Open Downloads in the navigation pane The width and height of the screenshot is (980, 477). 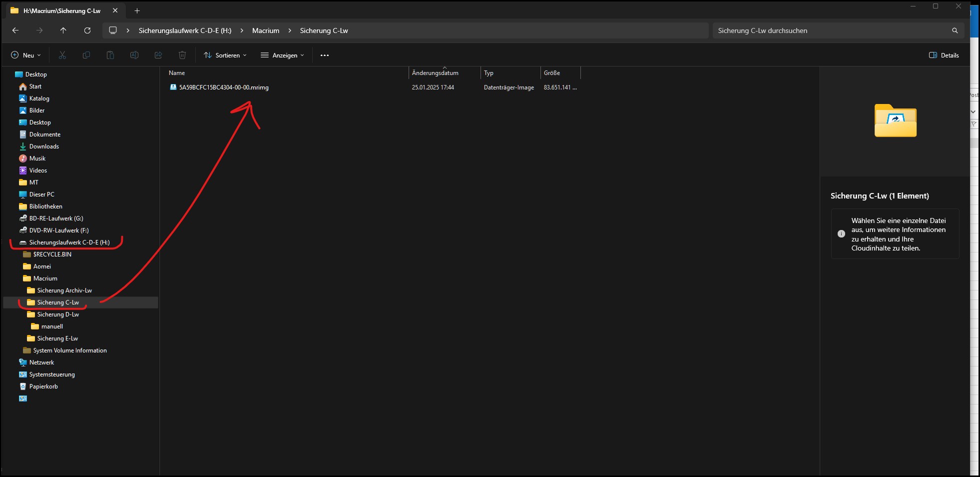coord(44,146)
